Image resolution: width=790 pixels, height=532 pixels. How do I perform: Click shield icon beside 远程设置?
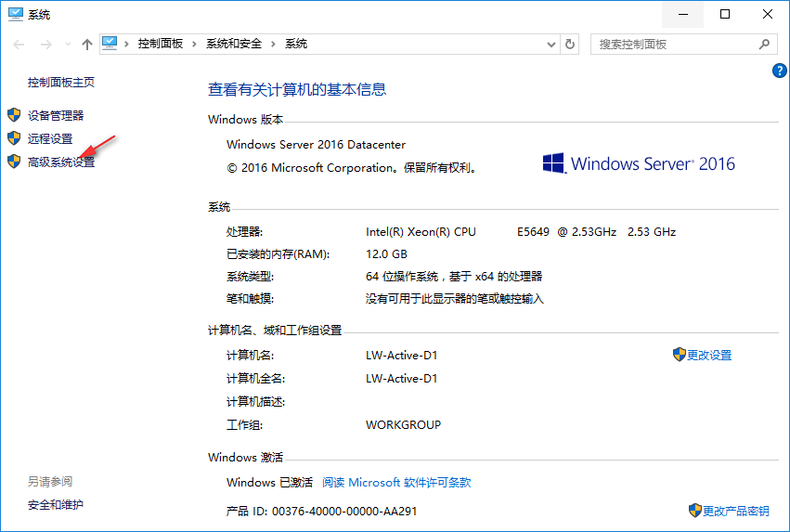[14, 138]
